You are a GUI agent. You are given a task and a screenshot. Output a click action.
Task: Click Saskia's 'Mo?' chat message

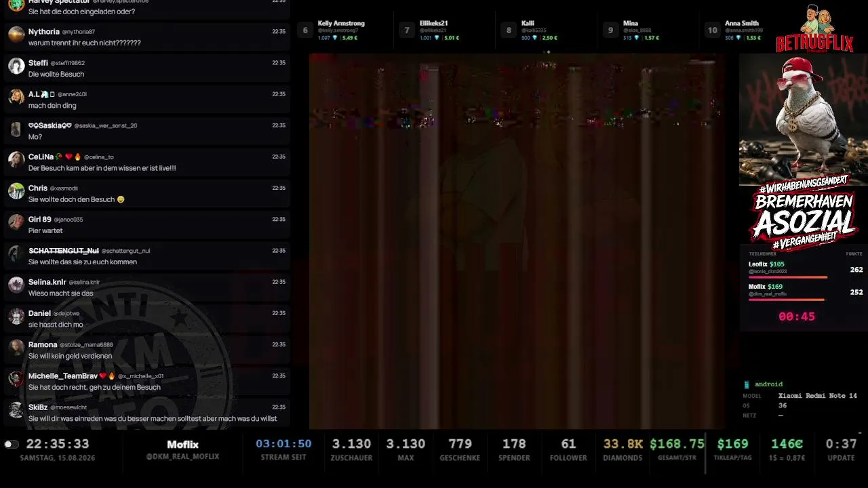[35, 137]
